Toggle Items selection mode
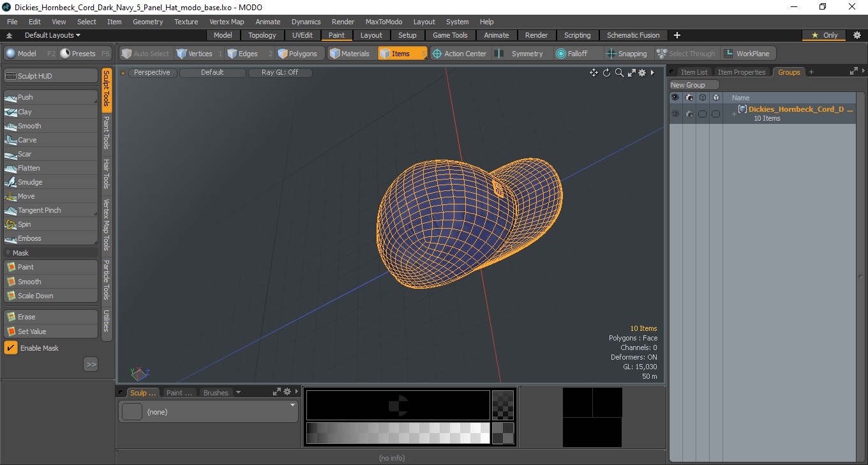868x465 pixels. point(402,54)
